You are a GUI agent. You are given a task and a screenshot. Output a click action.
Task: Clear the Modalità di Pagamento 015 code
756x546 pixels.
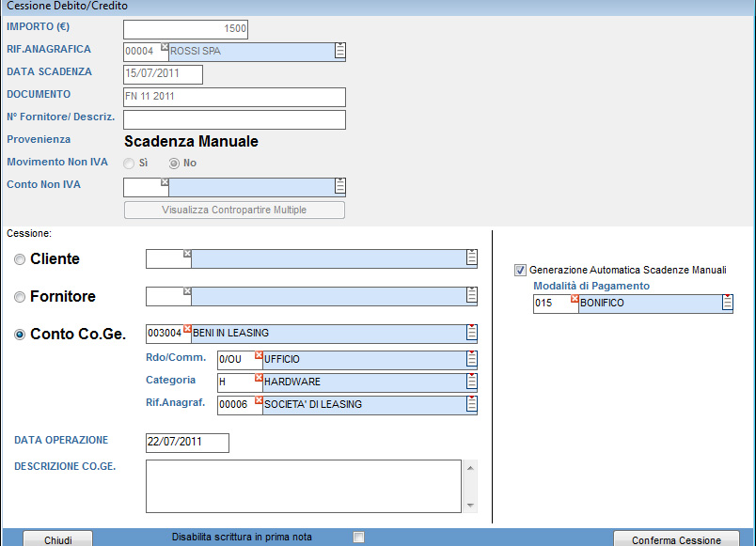575,299
